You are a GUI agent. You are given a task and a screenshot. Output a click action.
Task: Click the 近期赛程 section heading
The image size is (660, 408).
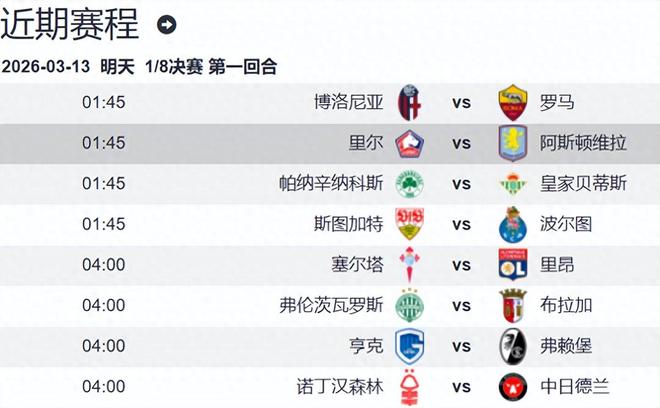[x=70, y=25]
